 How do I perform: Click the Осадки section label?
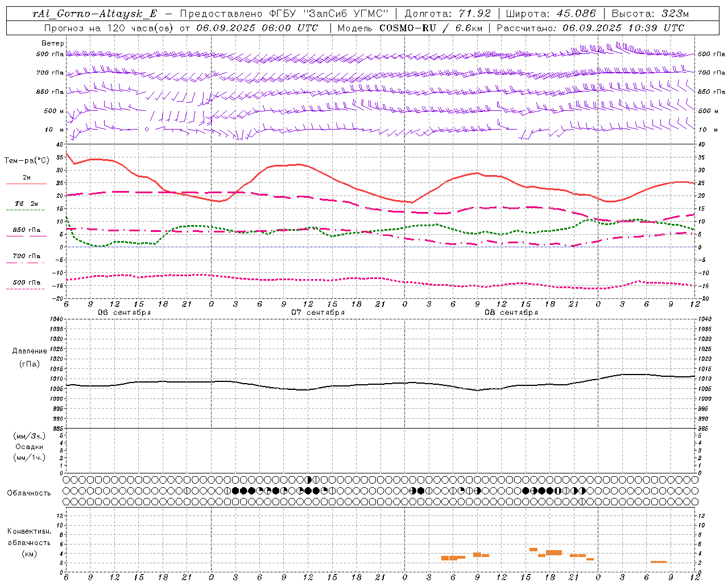30,447
